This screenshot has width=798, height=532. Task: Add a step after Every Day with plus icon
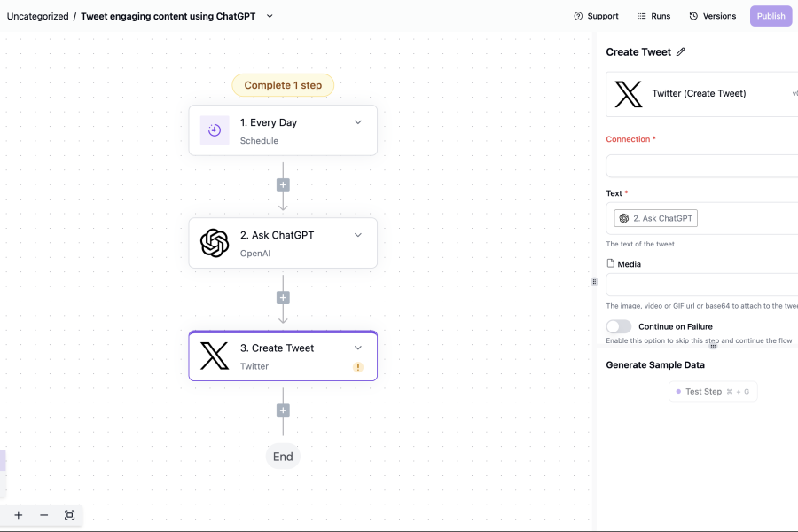pyautogui.click(x=283, y=184)
